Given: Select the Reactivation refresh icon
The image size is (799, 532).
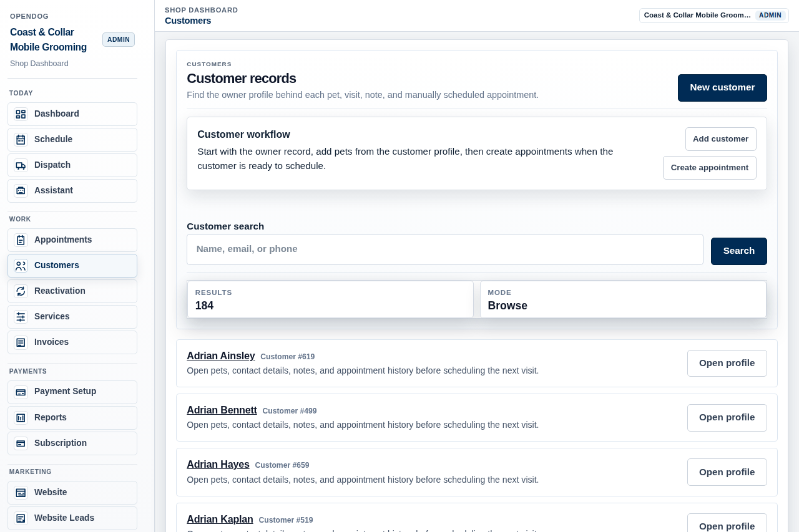Looking at the screenshot, I should (21, 291).
